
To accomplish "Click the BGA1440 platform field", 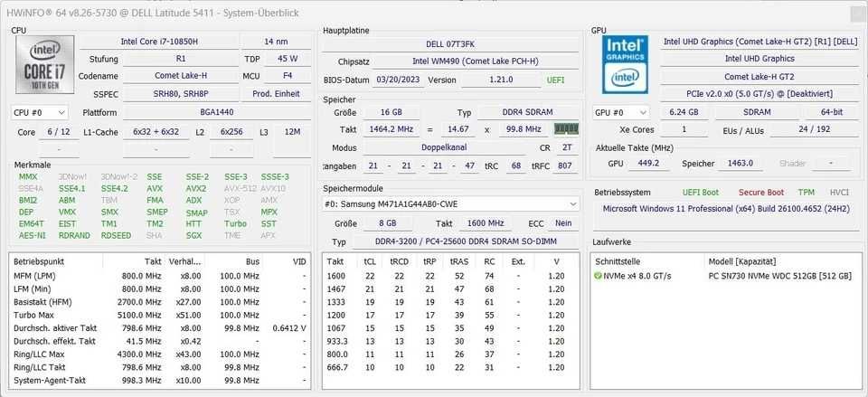I will [x=216, y=112].
